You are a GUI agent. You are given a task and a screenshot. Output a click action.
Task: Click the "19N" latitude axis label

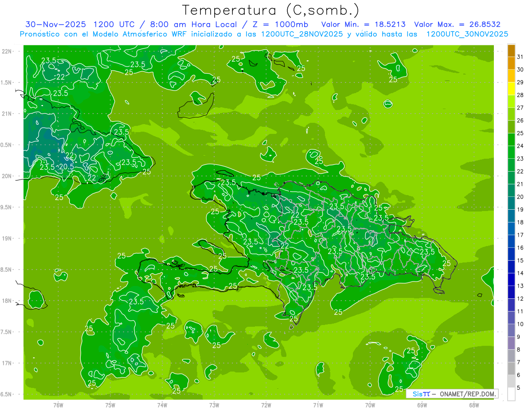point(7,239)
